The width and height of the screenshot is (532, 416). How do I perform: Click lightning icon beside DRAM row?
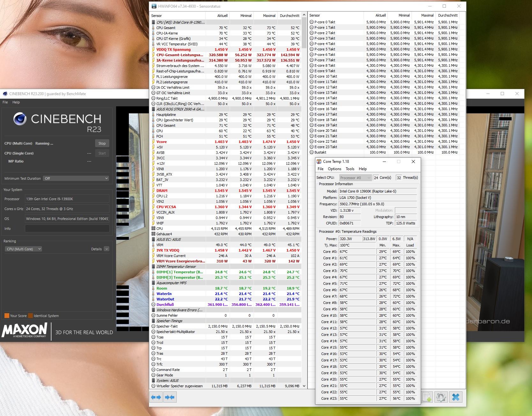coord(153,191)
